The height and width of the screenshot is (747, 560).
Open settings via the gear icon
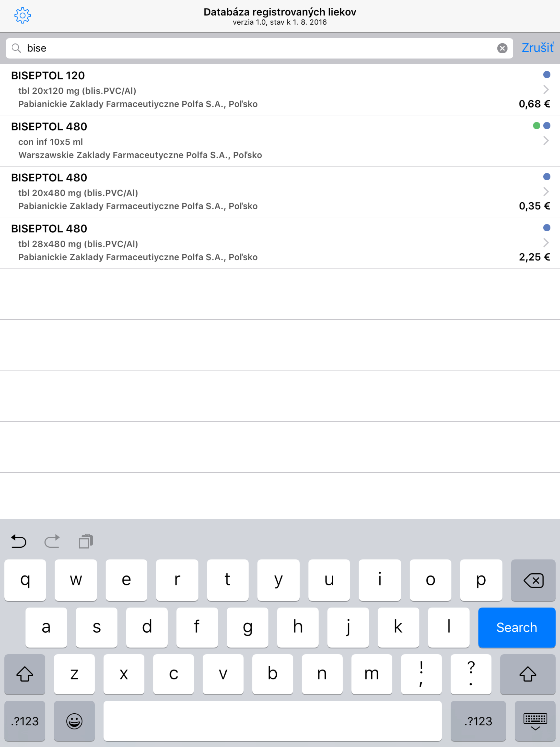click(22, 16)
